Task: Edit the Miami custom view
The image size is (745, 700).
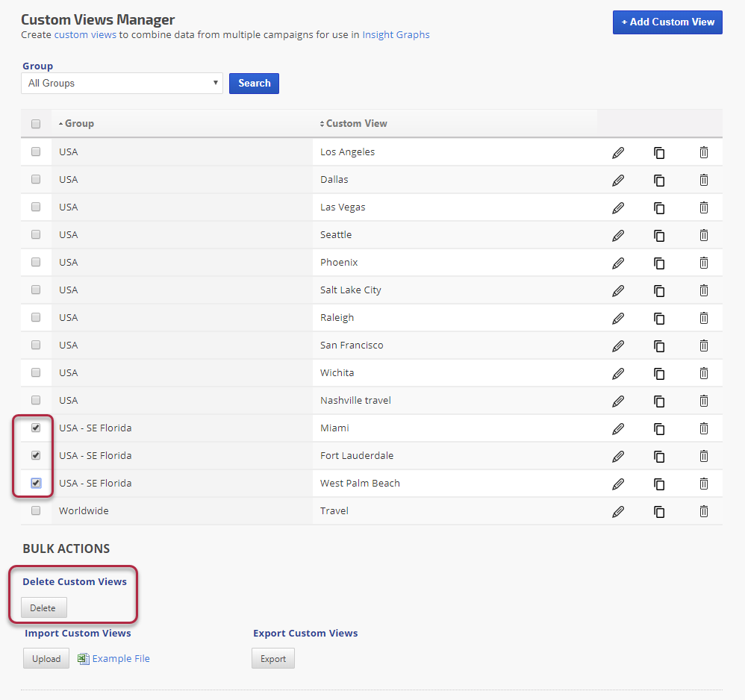Action: [x=618, y=428]
